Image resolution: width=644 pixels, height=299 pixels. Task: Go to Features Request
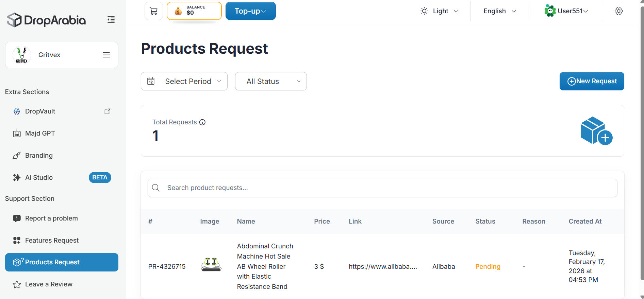(62, 241)
